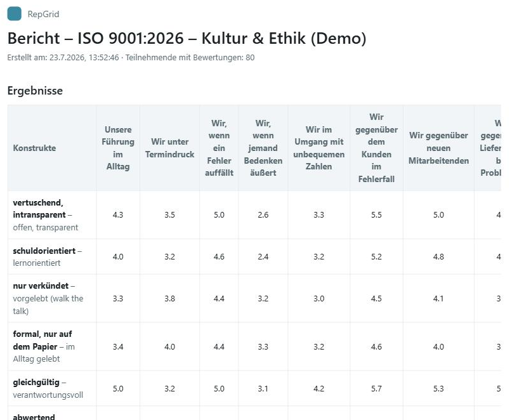
Task: Click the Ergebnisse section heading
Action: pyautogui.click(x=35, y=91)
